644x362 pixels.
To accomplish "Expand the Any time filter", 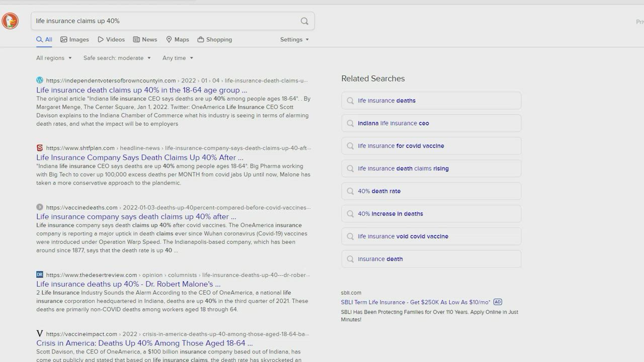I will click(178, 58).
